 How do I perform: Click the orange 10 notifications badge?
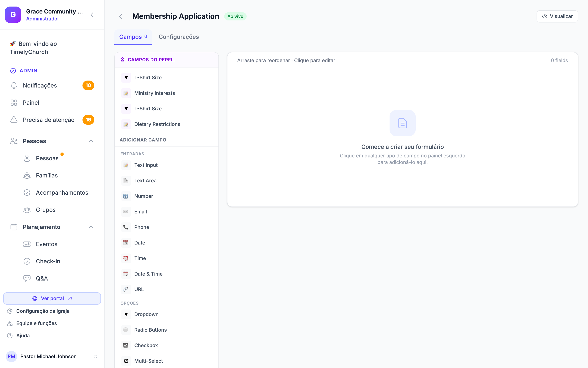pos(88,85)
